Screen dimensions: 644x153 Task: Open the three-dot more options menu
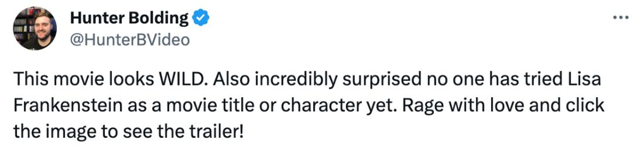(621, 18)
